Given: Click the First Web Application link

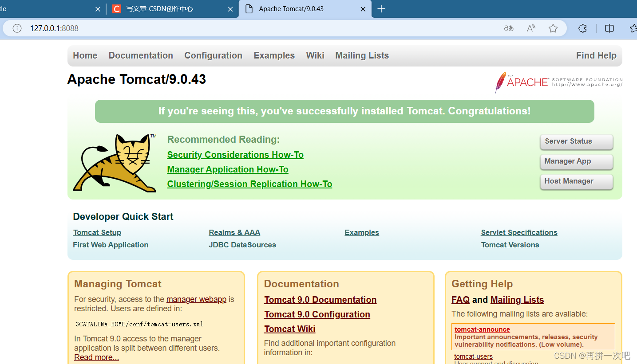Looking at the screenshot, I should (x=111, y=245).
